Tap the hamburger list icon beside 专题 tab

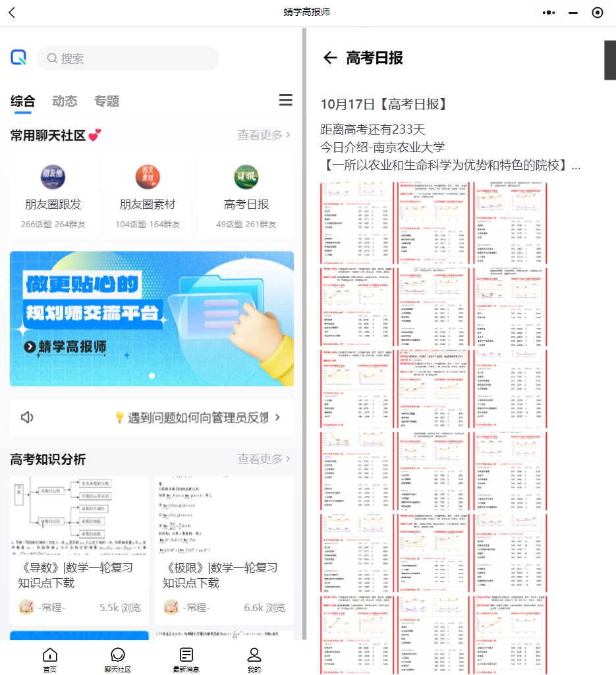[x=285, y=99]
